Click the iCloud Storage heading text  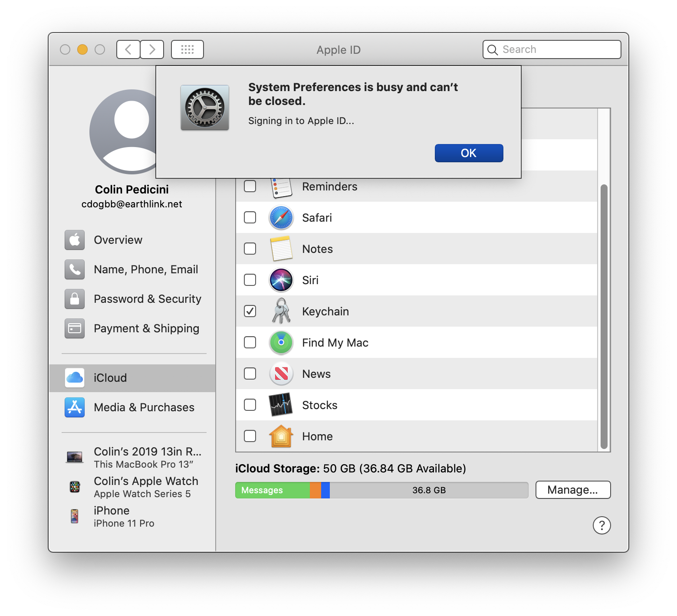coord(278,469)
